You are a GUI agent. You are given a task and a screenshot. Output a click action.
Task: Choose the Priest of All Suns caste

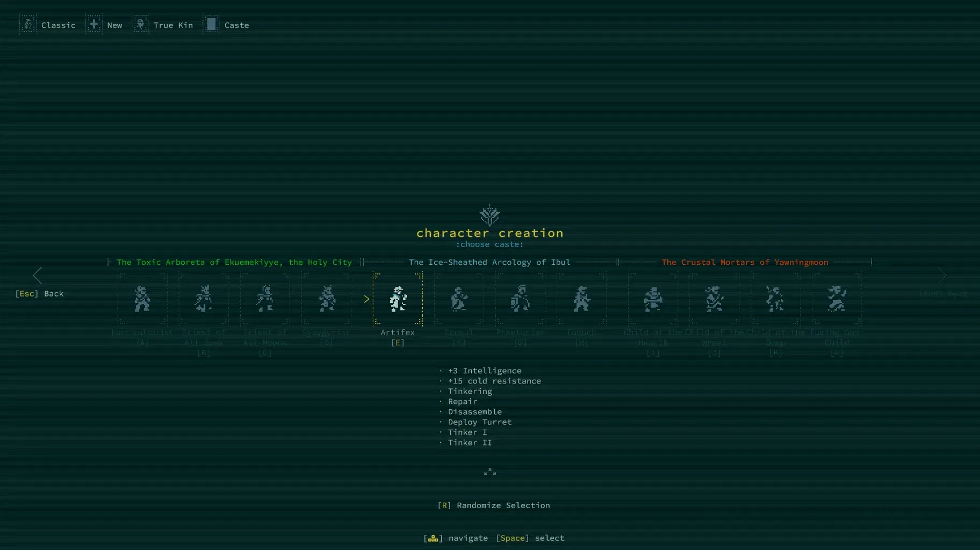click(204, 299)
